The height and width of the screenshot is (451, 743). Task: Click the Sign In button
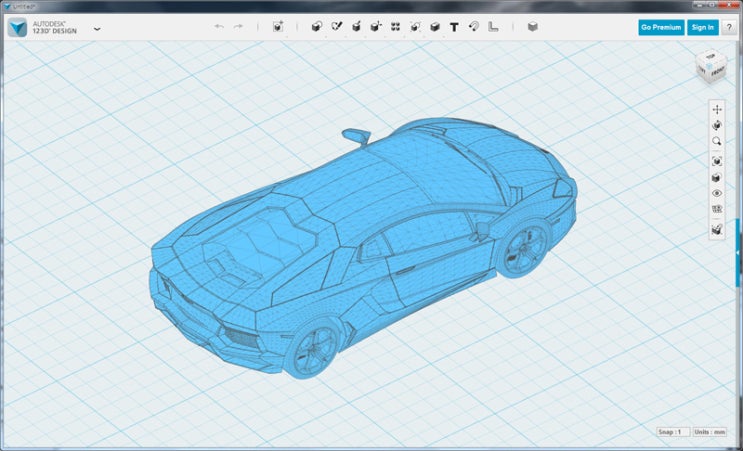703,27
